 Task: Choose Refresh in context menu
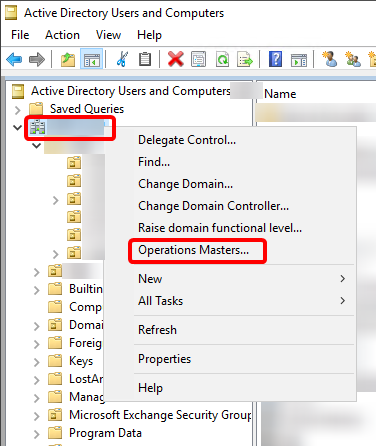pos(157,330)
